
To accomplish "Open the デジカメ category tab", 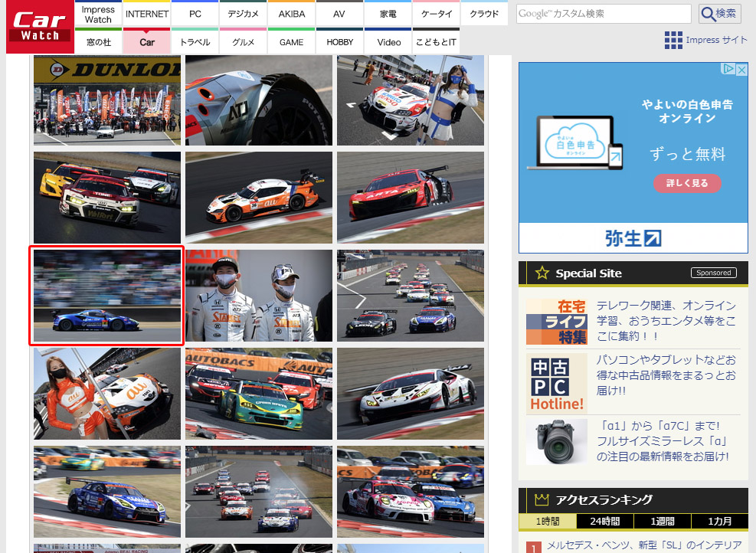I will coord(243,13).
